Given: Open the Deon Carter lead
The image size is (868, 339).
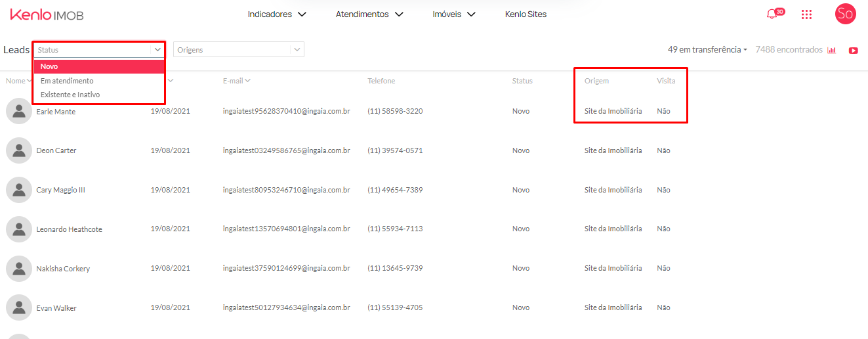Looking at the screenshot, I should tap(56, 150).
